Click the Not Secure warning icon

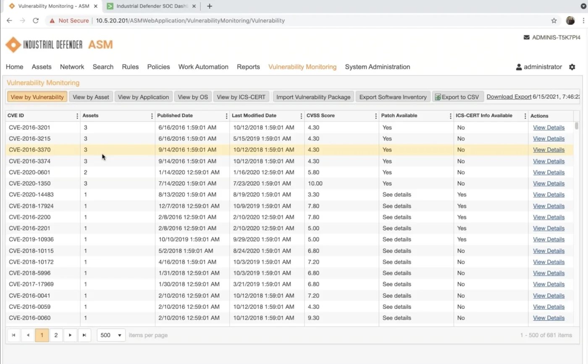pyautogui.click(x=52, y=21)
